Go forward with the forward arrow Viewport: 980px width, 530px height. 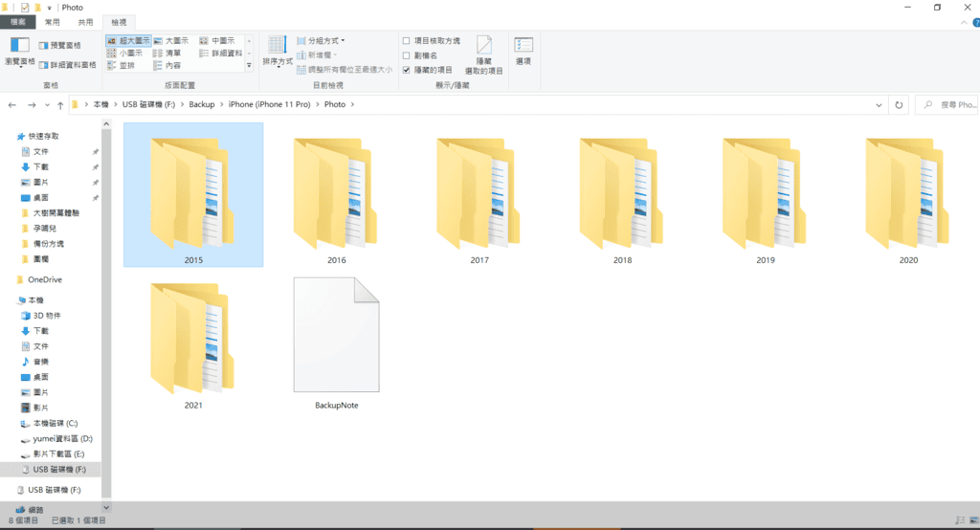click(32, 104)
